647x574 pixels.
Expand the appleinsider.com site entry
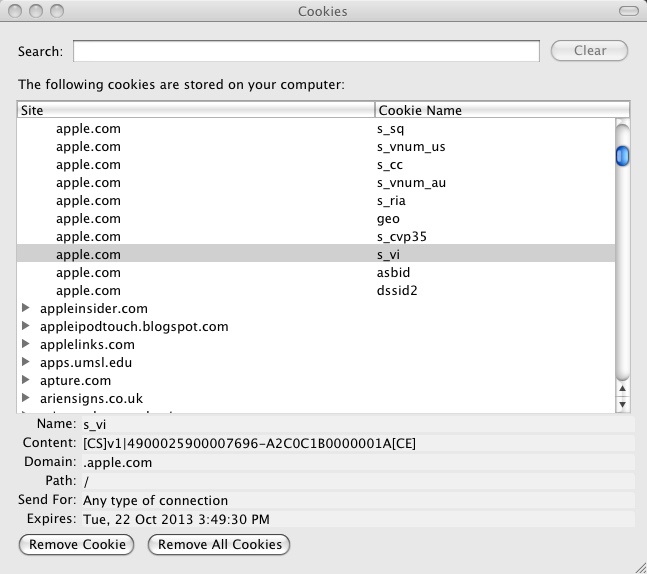click(26, 309)
